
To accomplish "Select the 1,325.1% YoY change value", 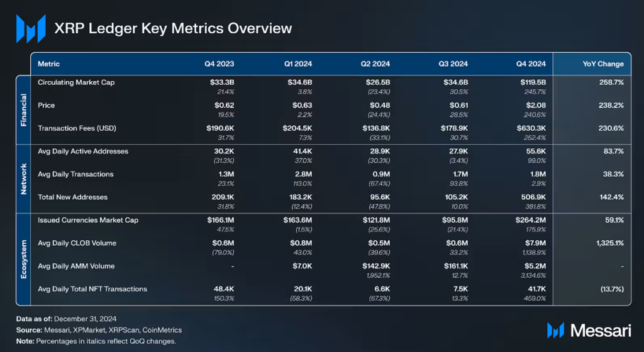I will pyautogui.click(x=610, y=243).
